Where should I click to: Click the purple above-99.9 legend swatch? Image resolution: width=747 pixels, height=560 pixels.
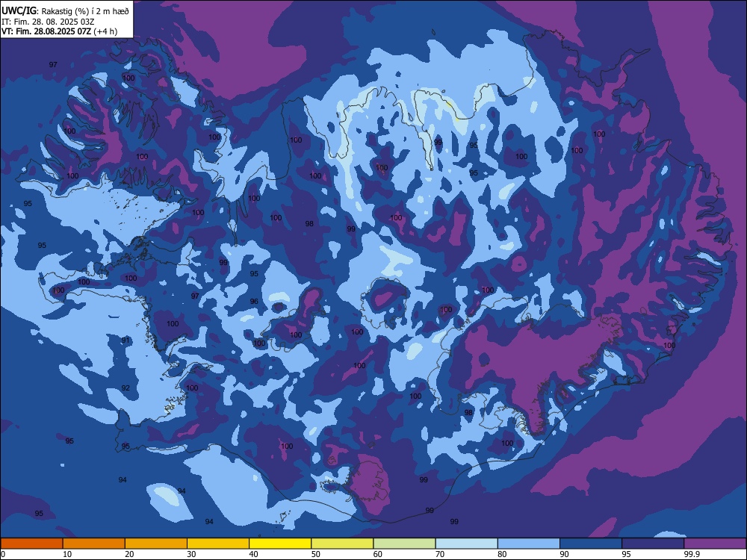point(715,544)
